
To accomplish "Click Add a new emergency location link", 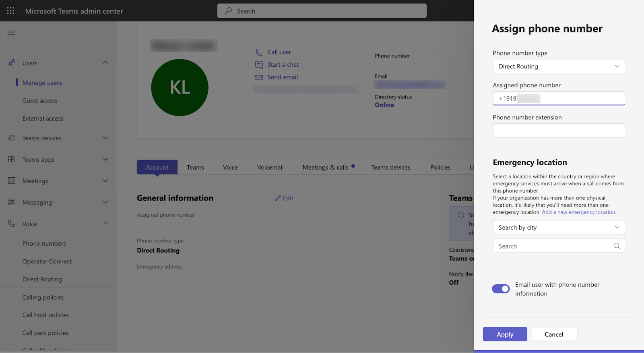I will (578, 212).
